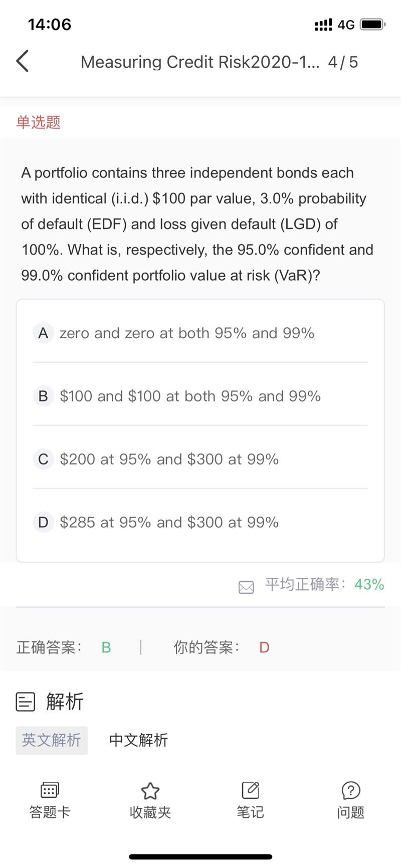Choose option C $200 at 95%
The height and width of the screenshot is (868, 401).
168,459
